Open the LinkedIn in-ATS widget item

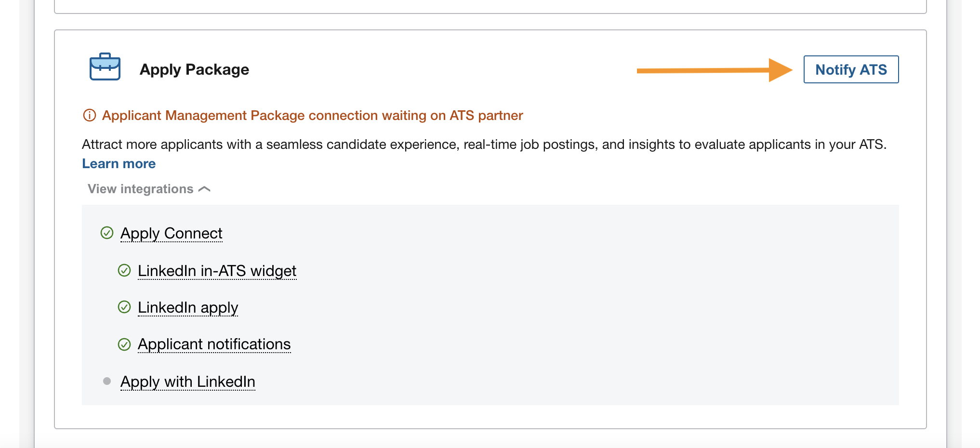point(217,271)
